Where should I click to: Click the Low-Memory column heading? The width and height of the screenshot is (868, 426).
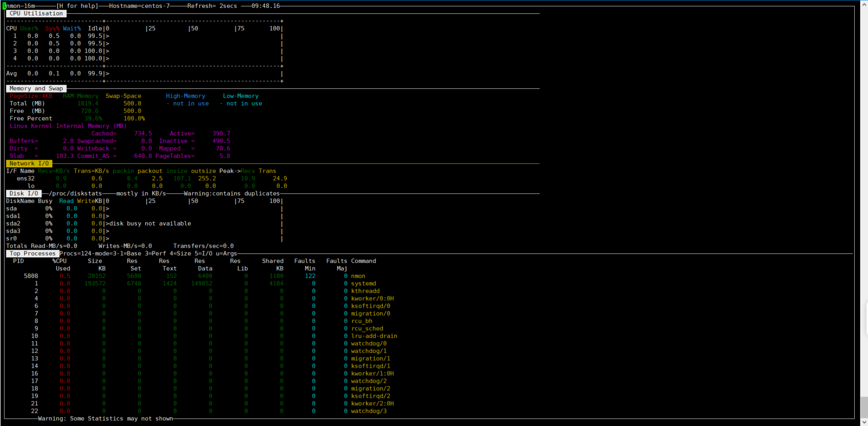(x=241, y=96)
